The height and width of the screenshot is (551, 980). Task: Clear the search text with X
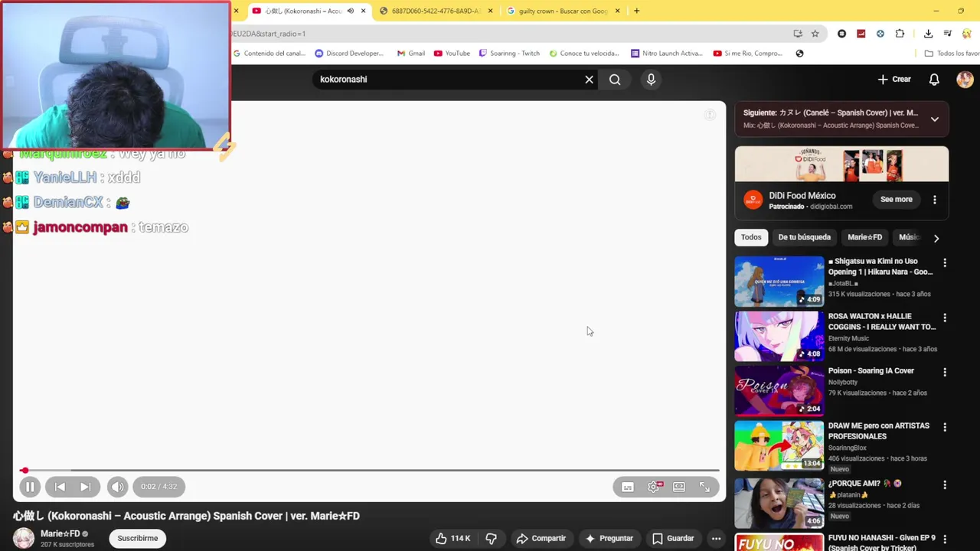589,80
